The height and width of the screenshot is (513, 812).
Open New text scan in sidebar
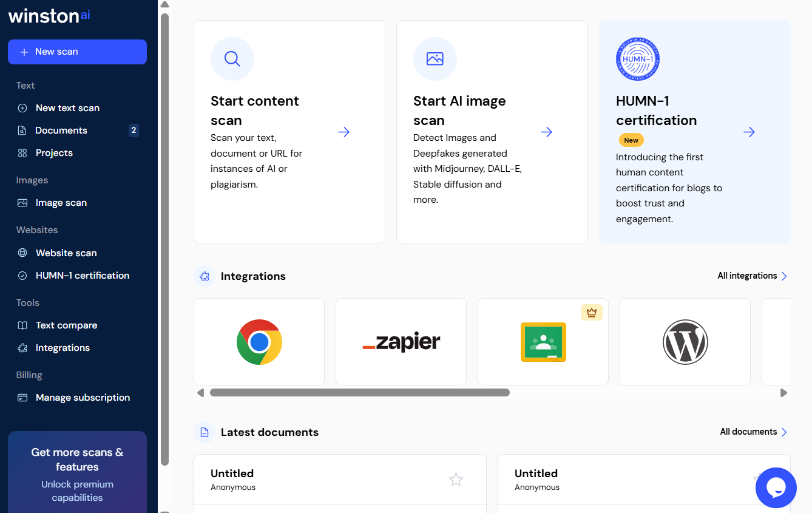click(x=67, y=108)
